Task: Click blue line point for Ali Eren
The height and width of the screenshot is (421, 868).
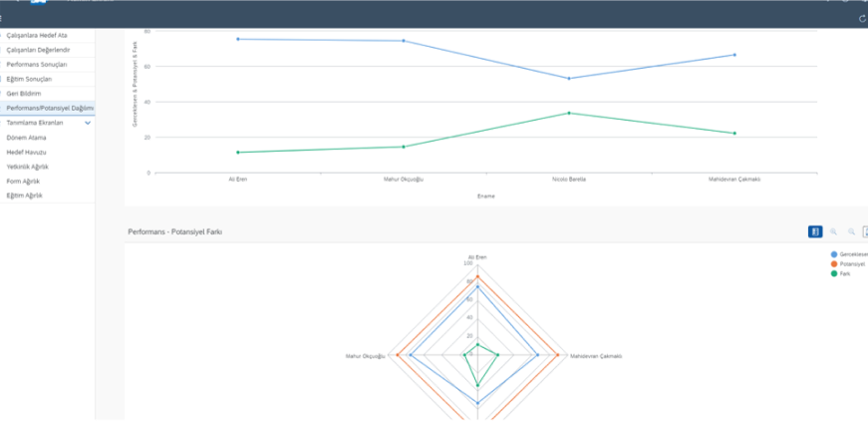Action: click(238, 39)
